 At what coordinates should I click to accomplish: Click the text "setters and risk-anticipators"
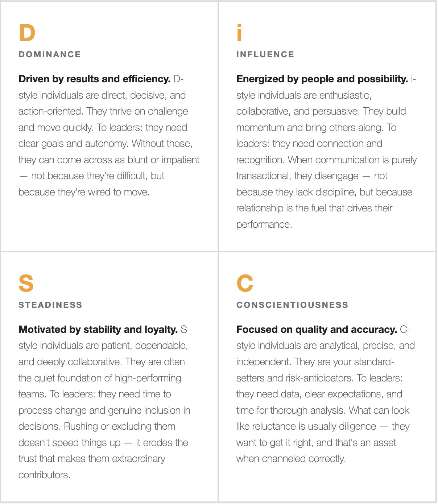[x=294, y=378]
